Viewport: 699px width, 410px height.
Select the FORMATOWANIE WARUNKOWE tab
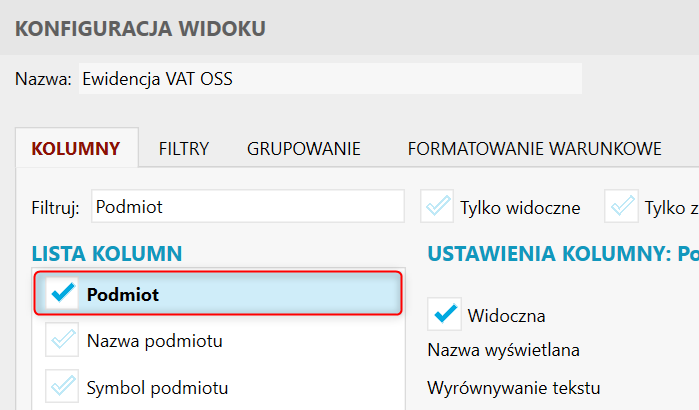(534, 149)
